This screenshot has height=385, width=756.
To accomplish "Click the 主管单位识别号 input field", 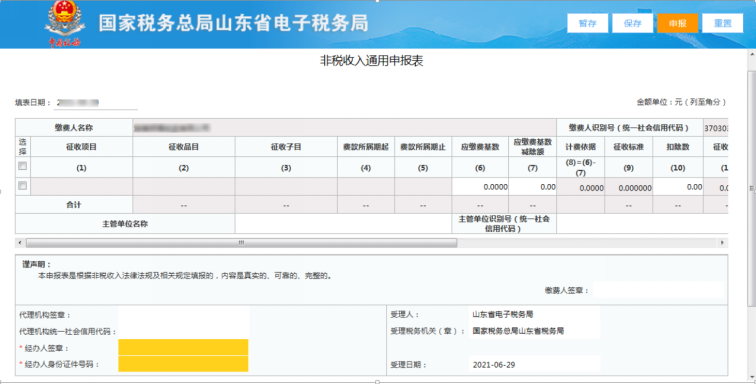I will 642,224.
